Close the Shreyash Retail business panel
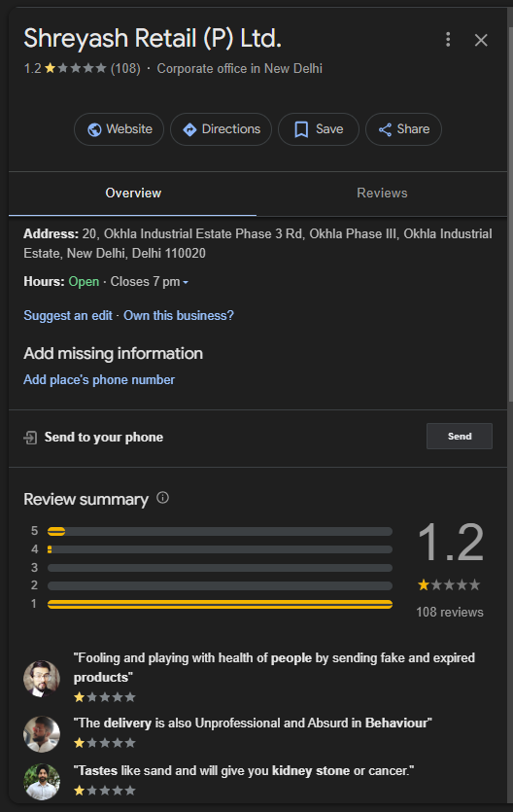513x812 pixels. (481, 40)
